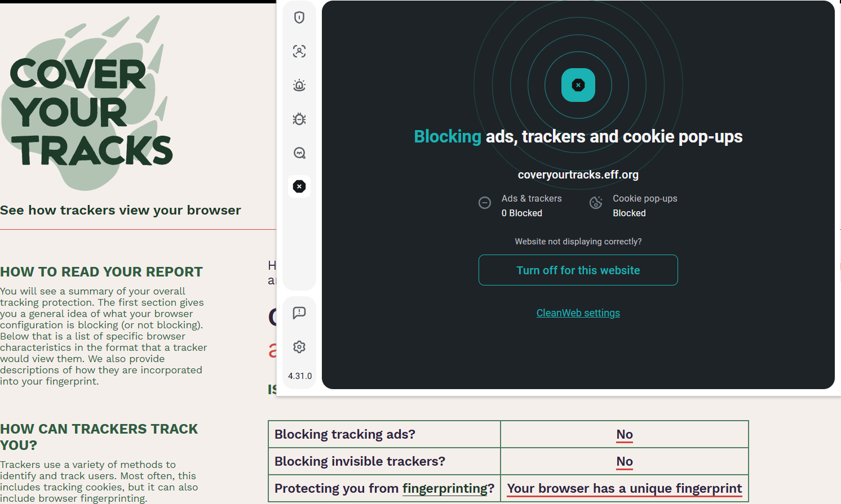Click the 'No' result for blocking tracking ads
The height and width of the screenshot is (504, 841).
tap(625, 435)
